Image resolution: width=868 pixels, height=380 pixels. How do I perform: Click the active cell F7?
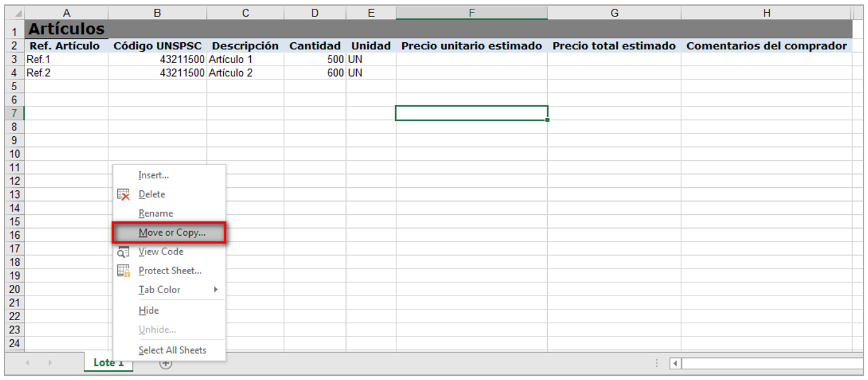point(472,113)
